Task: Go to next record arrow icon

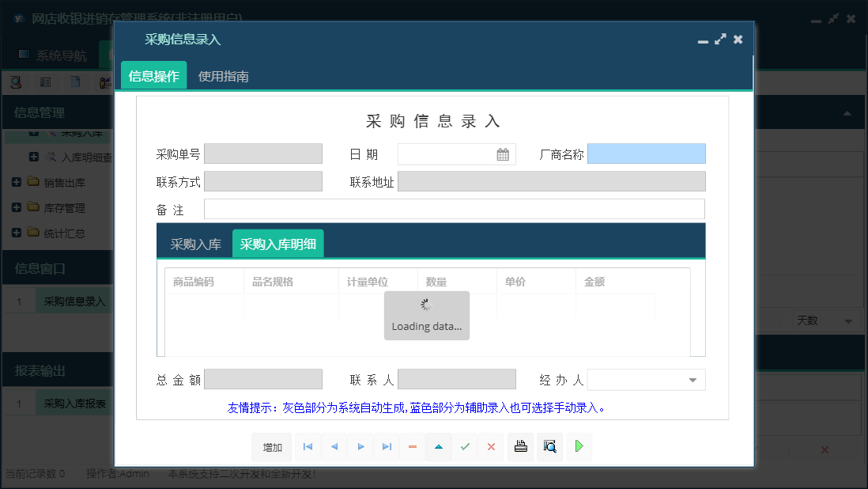Action: point(360,447)
